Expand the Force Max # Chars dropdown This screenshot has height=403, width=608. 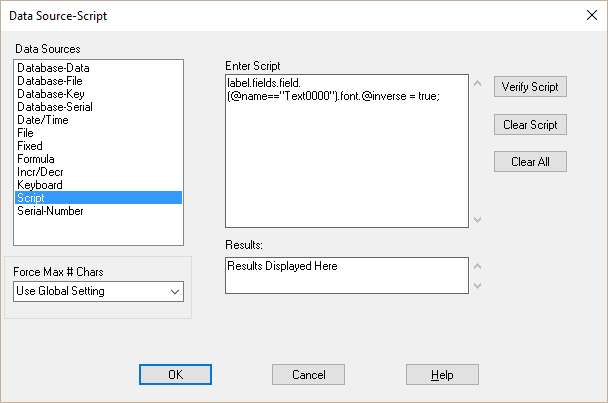click(98, 291)
